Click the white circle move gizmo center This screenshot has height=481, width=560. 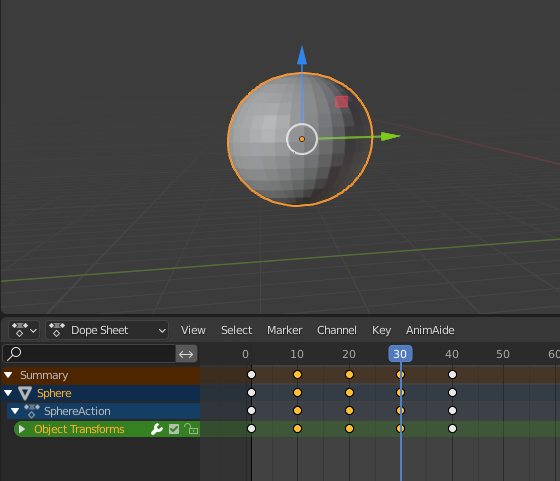[x=302, y=139]
